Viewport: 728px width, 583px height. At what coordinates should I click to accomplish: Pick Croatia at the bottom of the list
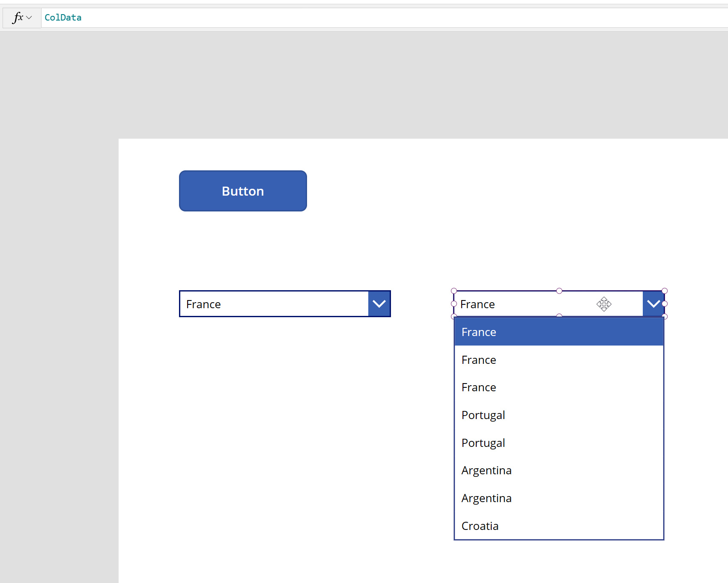point(480,526)
